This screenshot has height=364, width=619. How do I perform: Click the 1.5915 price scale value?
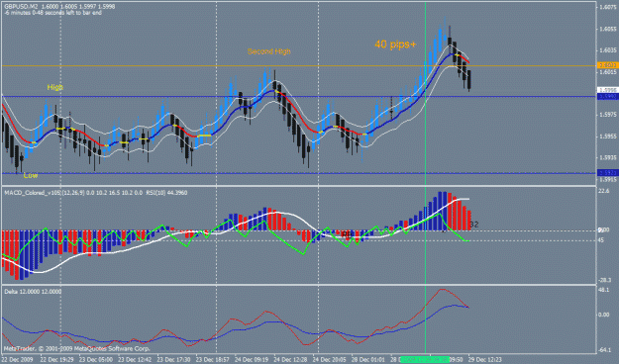coord(608,179)
